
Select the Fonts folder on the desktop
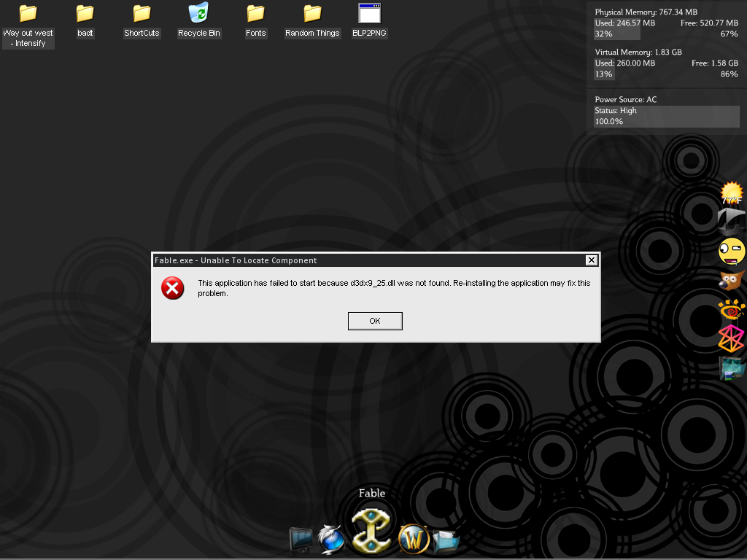(x=255, y=14)
